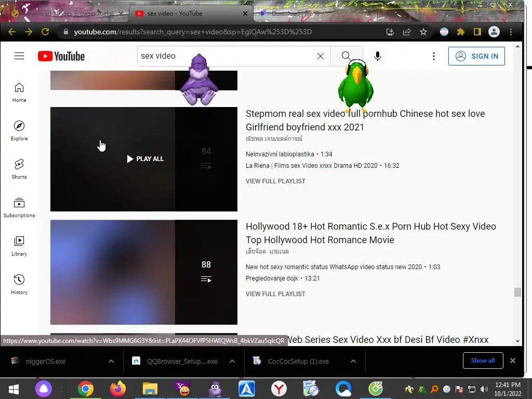Viewport: 532px width, 399px height.
Task: Click Show all downloads button
Action: point(483,361)
